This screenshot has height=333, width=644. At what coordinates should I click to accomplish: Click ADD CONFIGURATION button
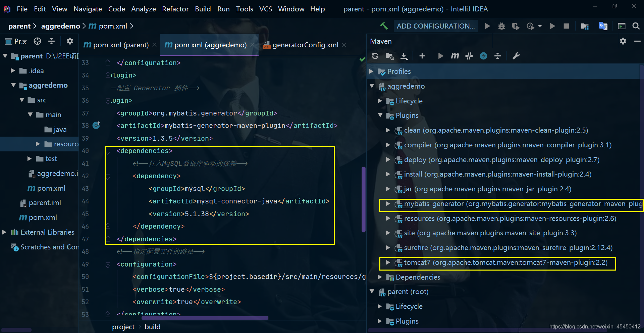click(436, 26)
